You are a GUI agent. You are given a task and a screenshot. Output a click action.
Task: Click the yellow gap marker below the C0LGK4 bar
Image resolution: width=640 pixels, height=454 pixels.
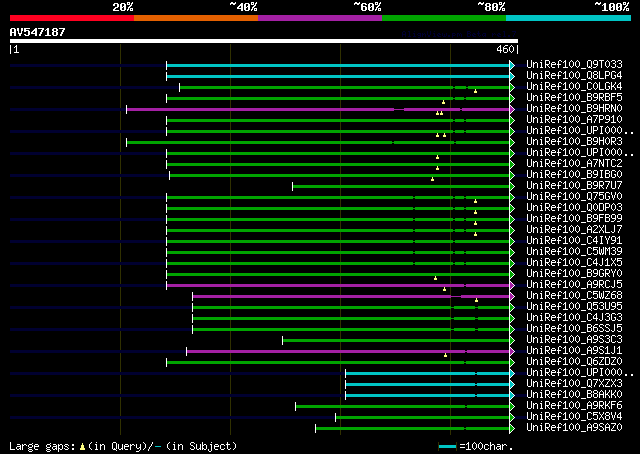click(x=476, y=91)
